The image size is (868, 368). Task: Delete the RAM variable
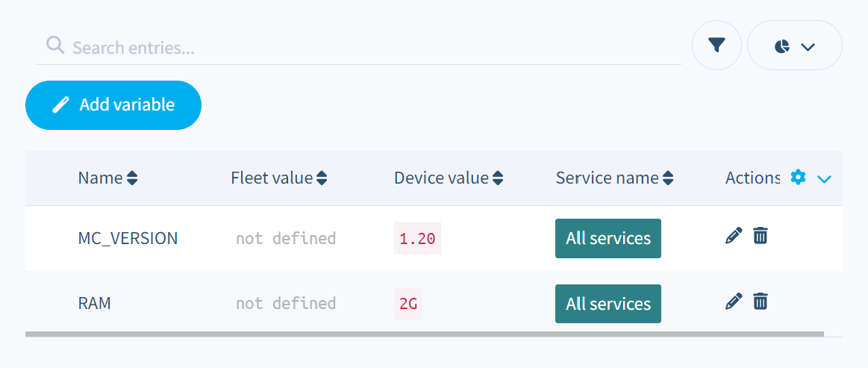tap(760, 302)
